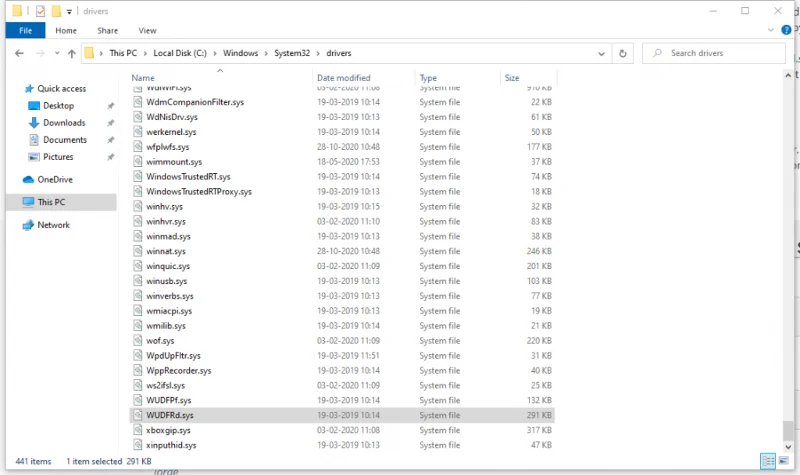The width and height of the screenshot is (800, 475).
Task: Select the winhvr.sys file name
Action: click(x=166, y=221)
